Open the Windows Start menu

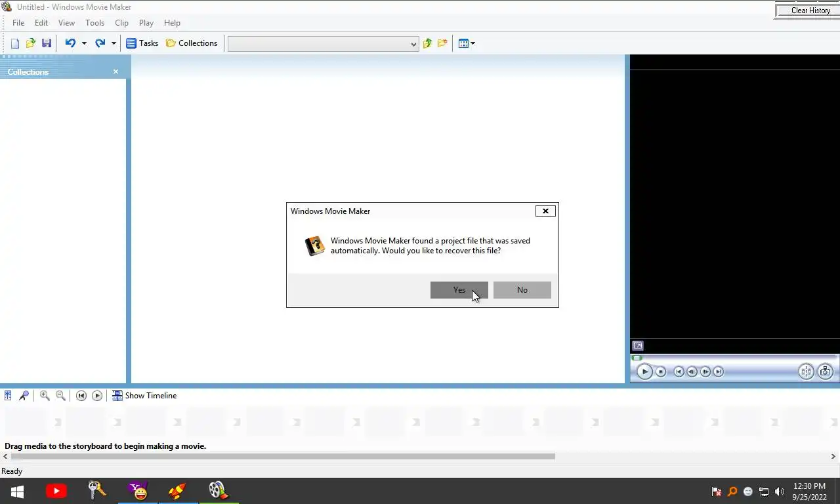point(17,491)
